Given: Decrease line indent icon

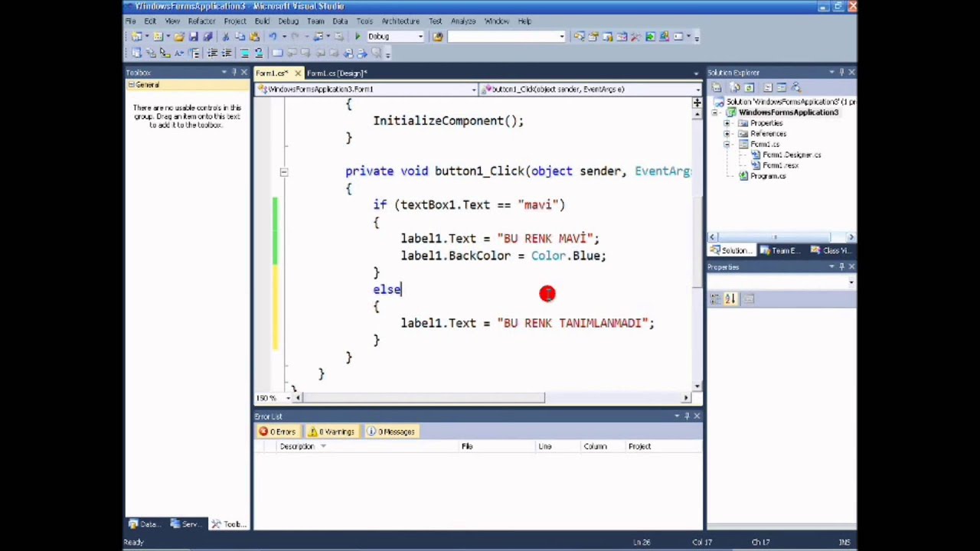Looking at the screenshot, I should point(212,53).
